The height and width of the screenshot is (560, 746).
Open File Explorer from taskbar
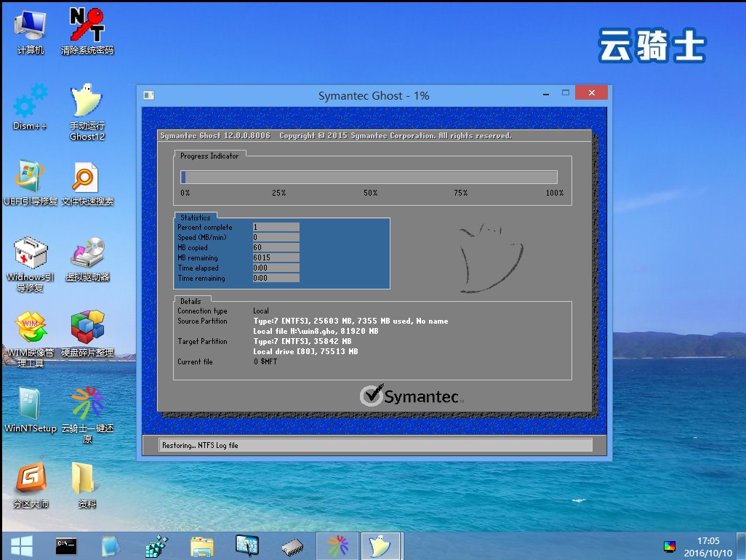[x=201, y=545]
